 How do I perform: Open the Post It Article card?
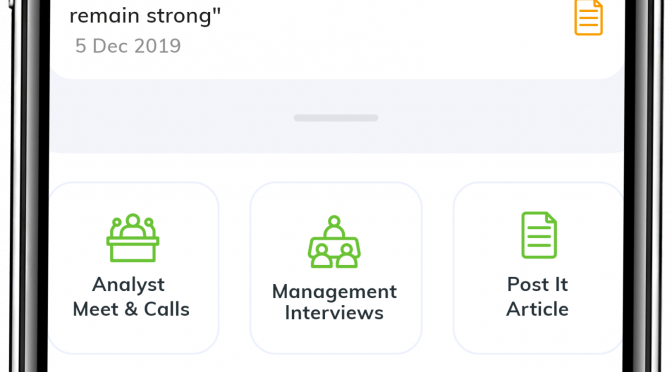538,268
